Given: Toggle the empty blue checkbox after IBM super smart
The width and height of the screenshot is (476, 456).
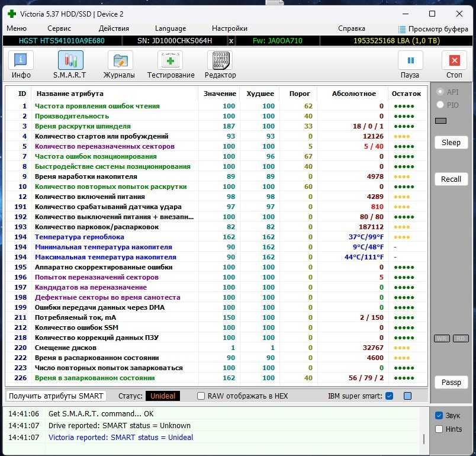Looking at the screenshot, I should [x=407, y=396].
